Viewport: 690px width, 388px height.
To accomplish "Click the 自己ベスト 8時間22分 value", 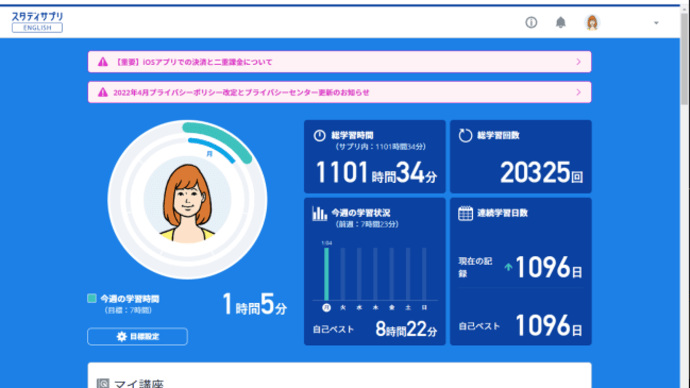I will click(x=406, y=329).
